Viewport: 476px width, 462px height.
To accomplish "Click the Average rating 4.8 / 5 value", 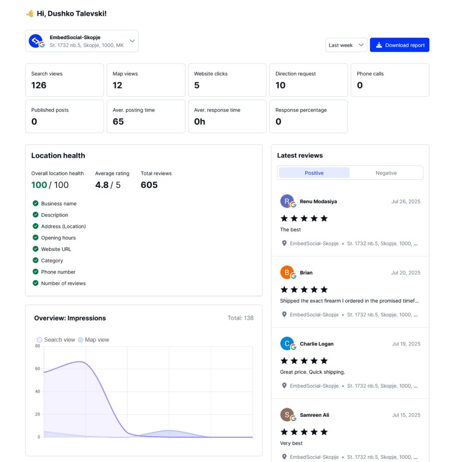I will [108, 185].
